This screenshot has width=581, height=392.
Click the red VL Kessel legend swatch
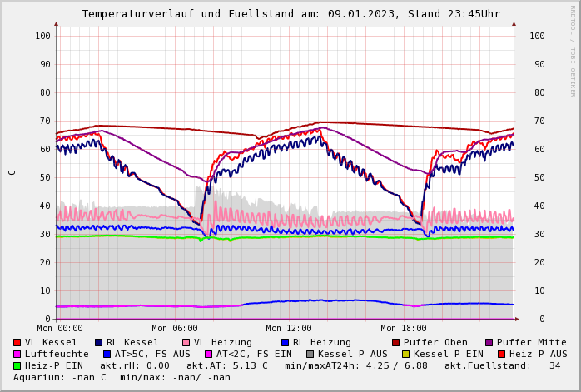17,343
